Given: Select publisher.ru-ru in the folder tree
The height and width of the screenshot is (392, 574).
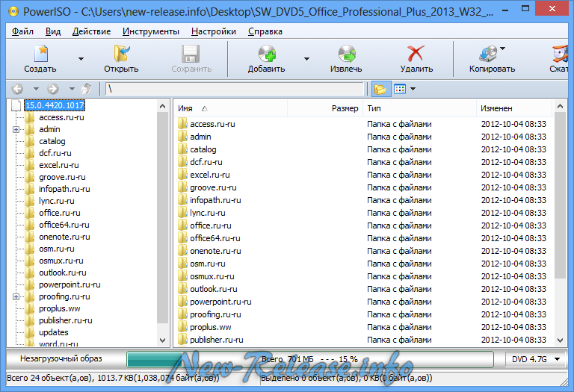Looking at the screenshot, I should 66,321.
